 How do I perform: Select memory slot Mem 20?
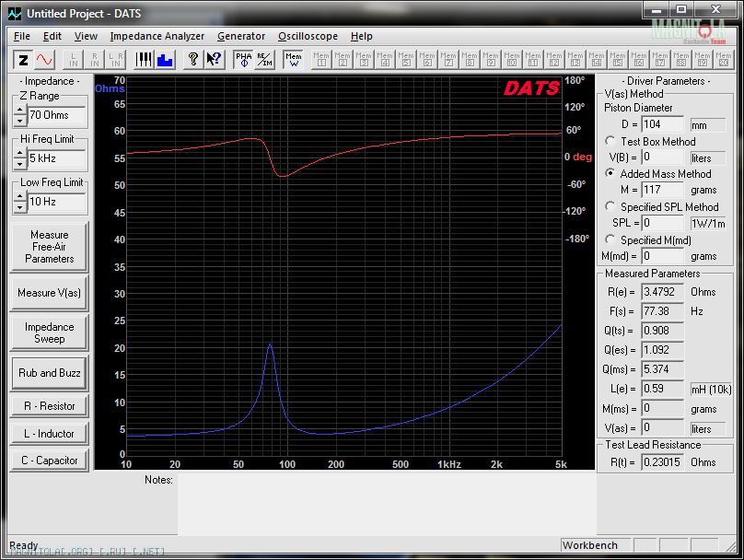click(723, 60)
